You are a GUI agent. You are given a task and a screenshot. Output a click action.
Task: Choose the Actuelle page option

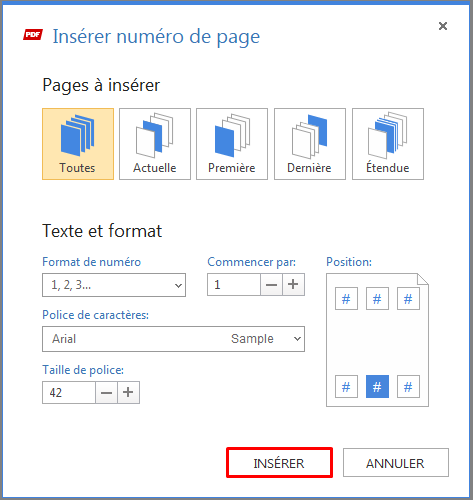(x=155, y=144)
